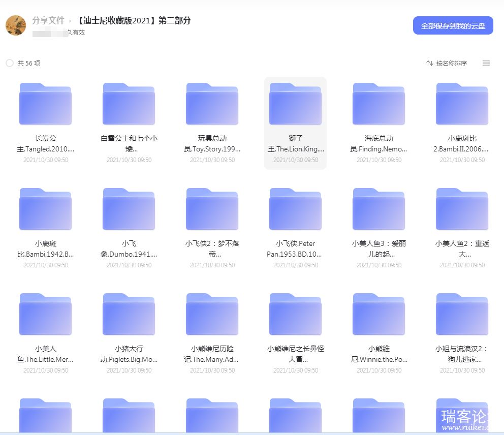Open the 小姐与流浪汉2：狗儿逃家 folder icon
This screenshot has height=435, width=504.
(462, 314)
